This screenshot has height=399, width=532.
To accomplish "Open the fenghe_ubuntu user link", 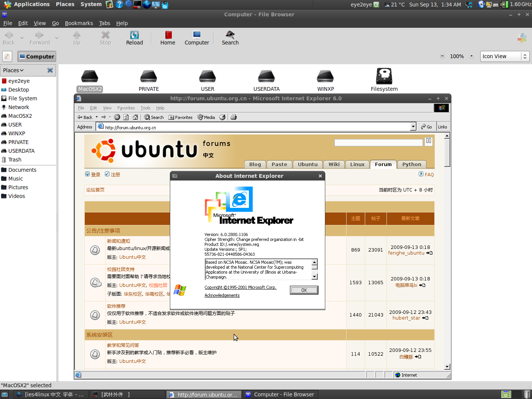I will pyautogui.click(x=406, y=253).
